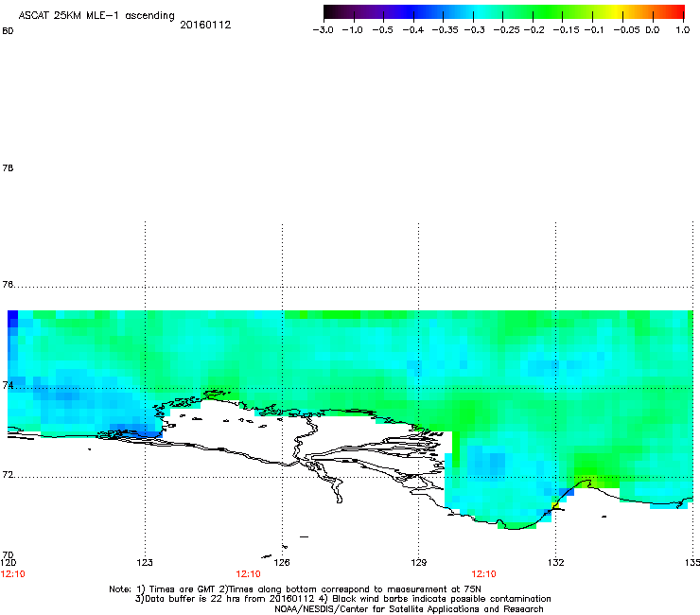700x615 pixels.
Task: Click the red 12:10 time under longitude 120
Action: coord(13,574)
